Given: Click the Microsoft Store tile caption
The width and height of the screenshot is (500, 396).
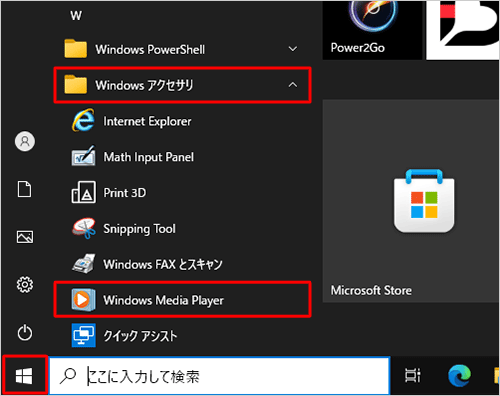Looking at the screenshot, I should point(371,290).
